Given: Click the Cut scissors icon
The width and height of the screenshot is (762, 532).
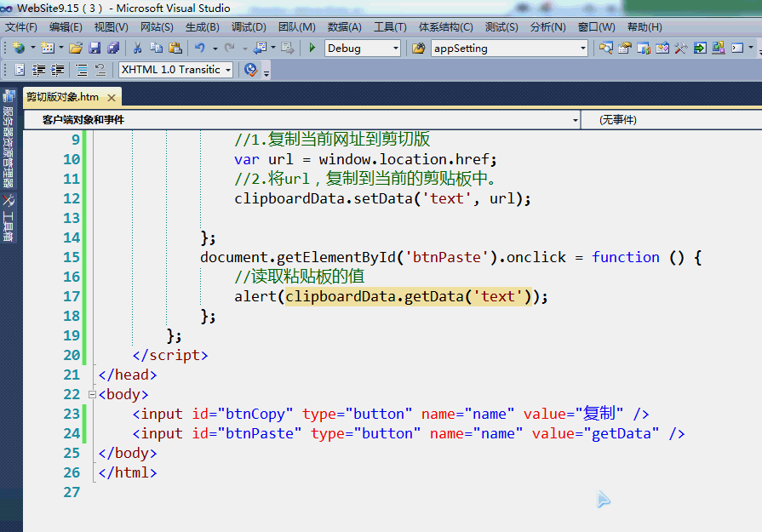Looking at the screenshot, I should (136, 49).
